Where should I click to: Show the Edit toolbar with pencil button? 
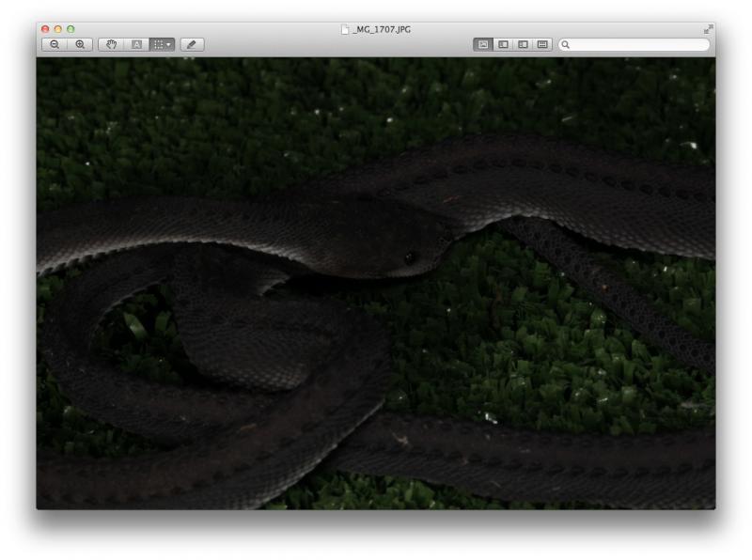click(x=192, y=44)
